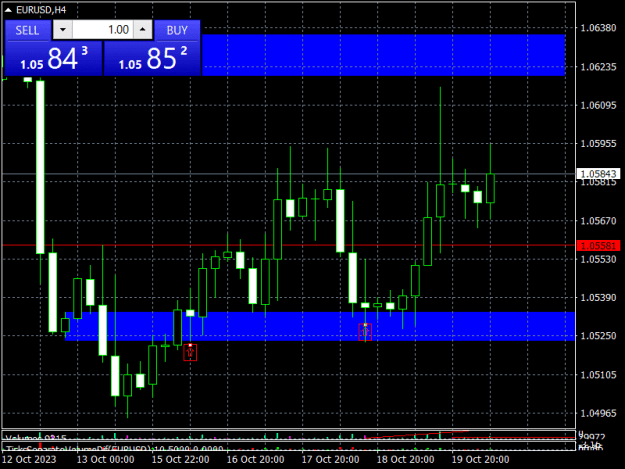
Task: Click the 1.05670 price scale value
Action: (x=598, y=221)
